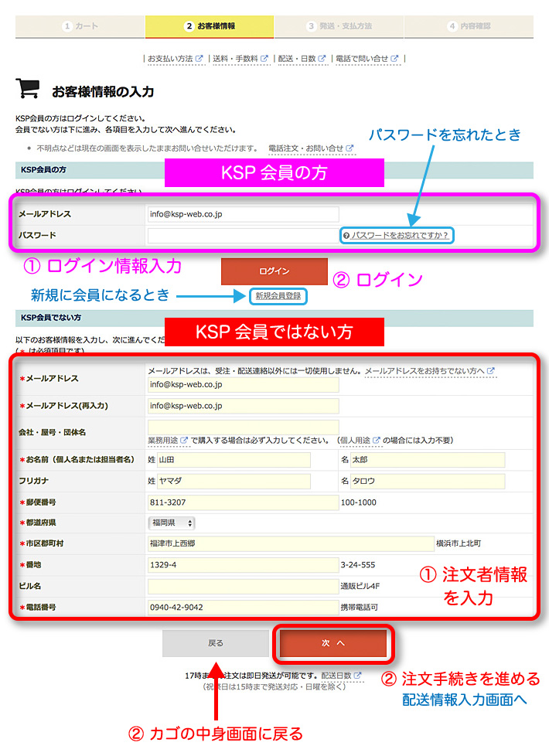Focus 会社・屋号・団体名 input field
This screenshot has width=549, height=756.
(x=243, y=427)
